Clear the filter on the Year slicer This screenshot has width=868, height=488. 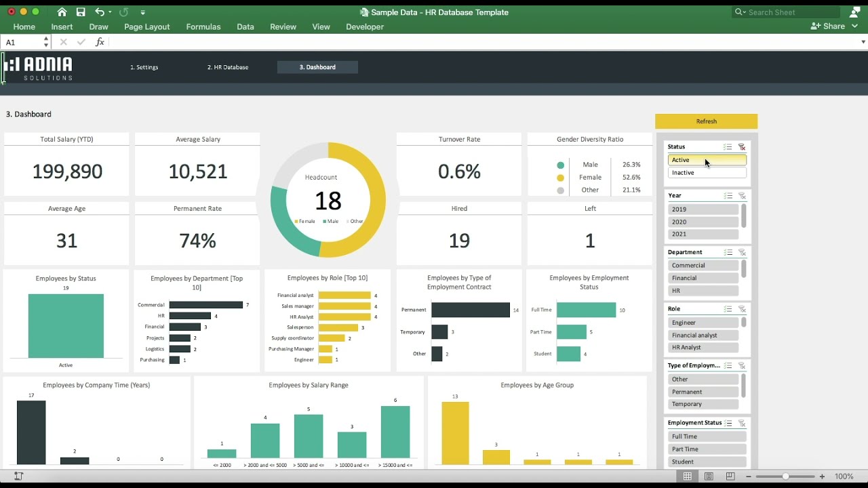point(742,195)
